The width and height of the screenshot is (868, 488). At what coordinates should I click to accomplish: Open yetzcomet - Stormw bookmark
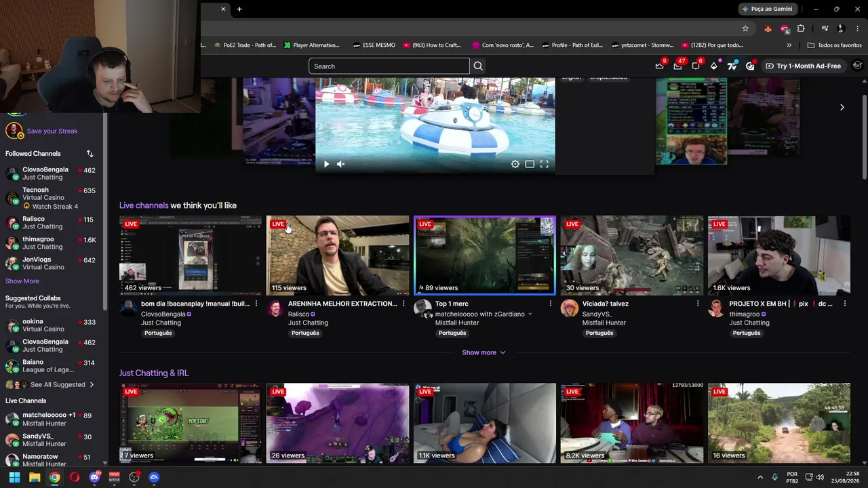pyautogui.click(x=642, y=45)
